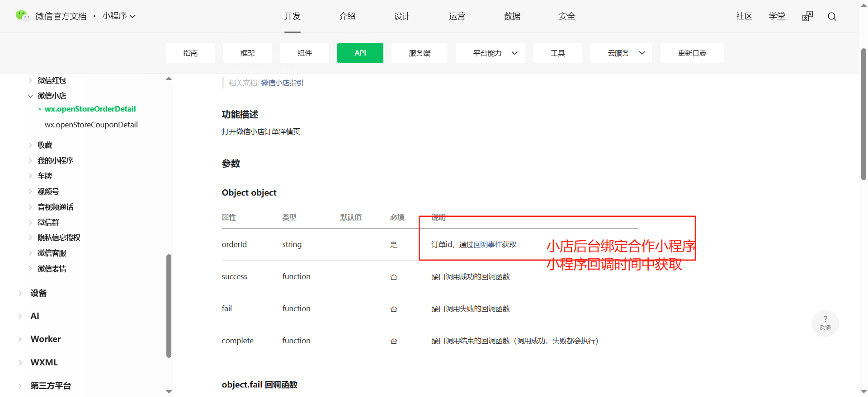Viewport: 868px width, 397px height.
Task: Expand the 微信表情 sidebar section
Action: click(30, 269)
